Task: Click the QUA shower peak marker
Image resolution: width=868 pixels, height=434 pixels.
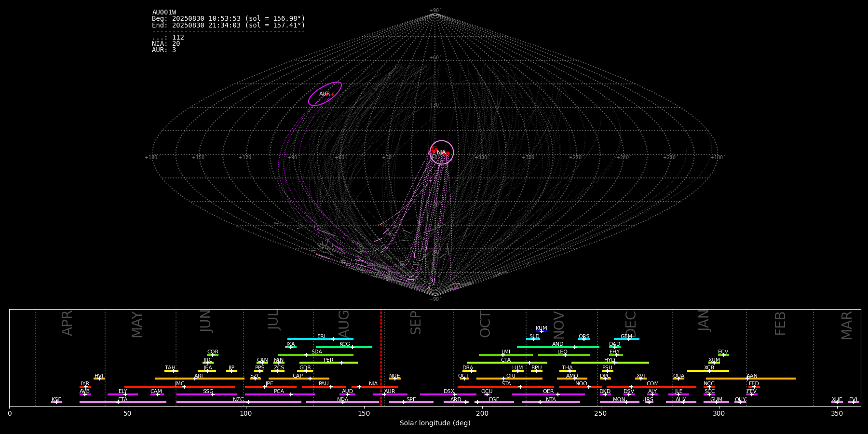Action: [x=678, y=379]
